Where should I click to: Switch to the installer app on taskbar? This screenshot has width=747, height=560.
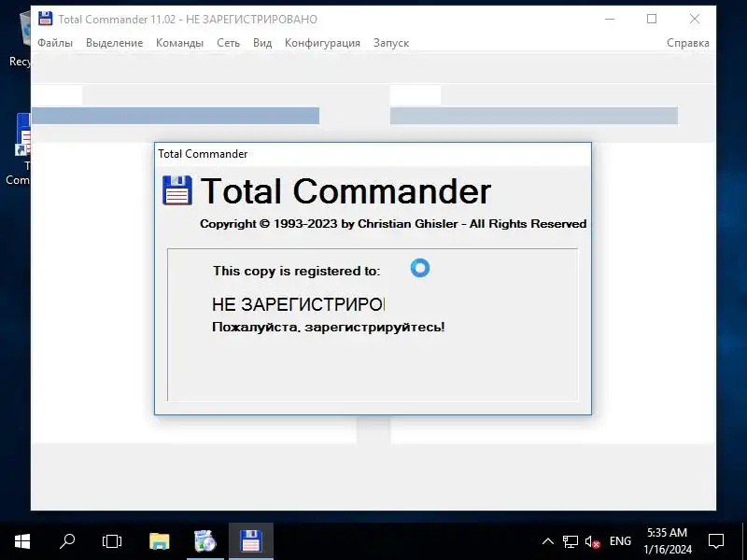click(205, 541)
